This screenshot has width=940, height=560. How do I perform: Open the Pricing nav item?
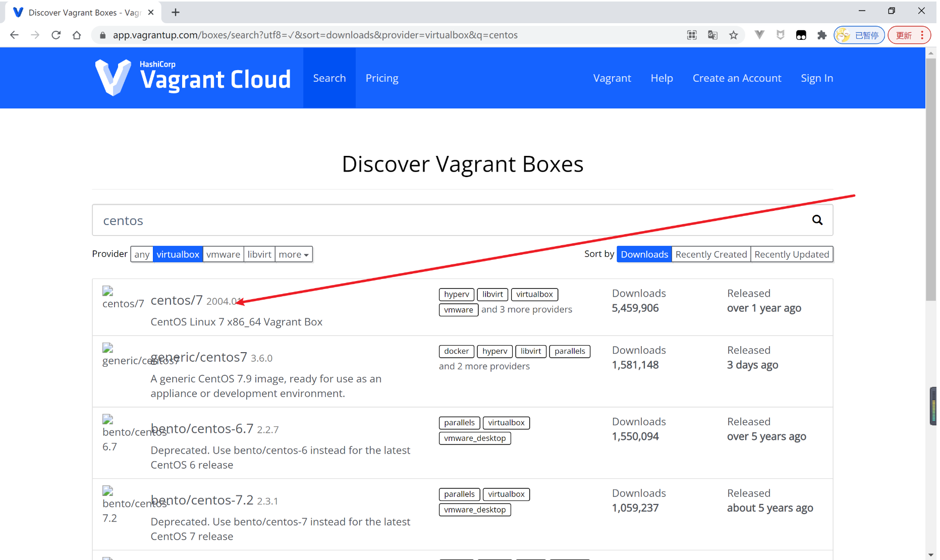(x=382, y=78)
